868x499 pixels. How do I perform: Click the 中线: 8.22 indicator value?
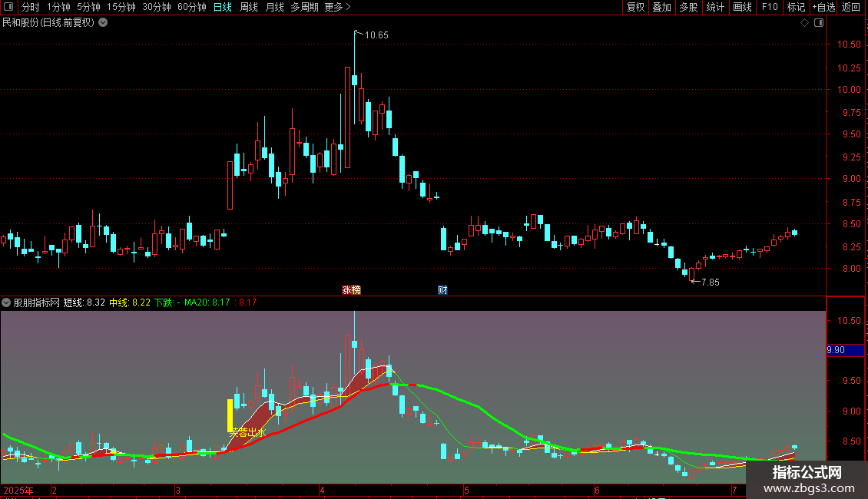[x=130, y=302]
